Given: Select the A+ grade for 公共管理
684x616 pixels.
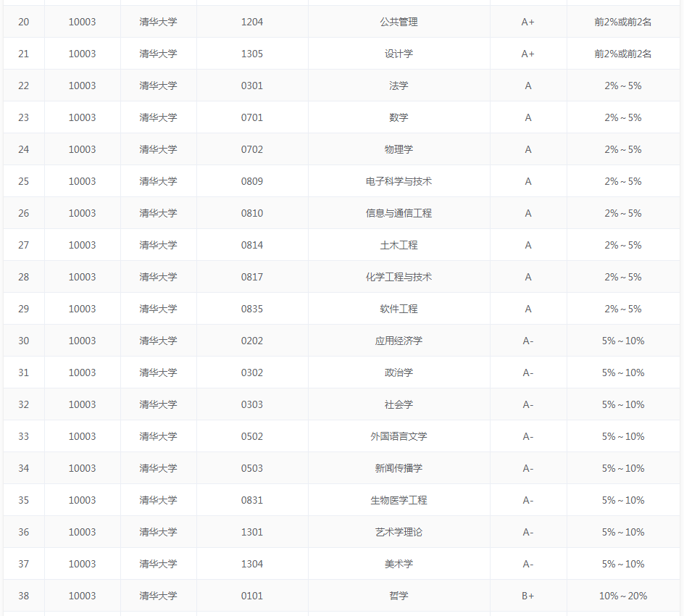Looking at the screenshot, I should coord(527,22).
